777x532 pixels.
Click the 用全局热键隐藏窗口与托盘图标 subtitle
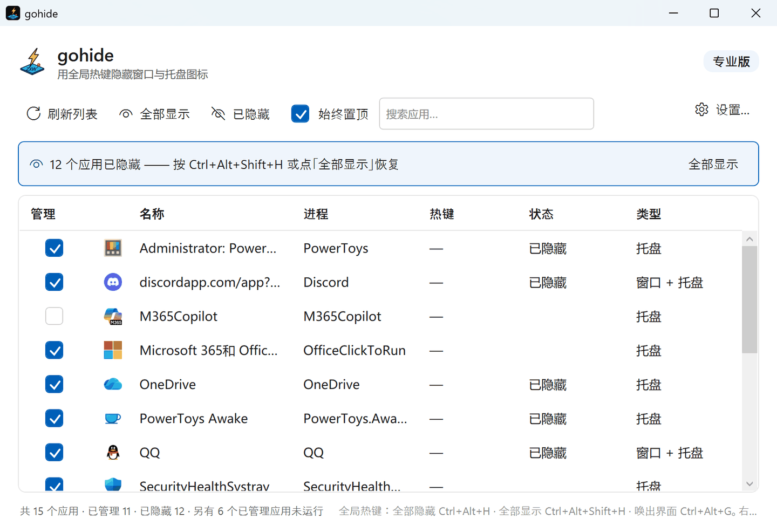(x=133, y=74)
